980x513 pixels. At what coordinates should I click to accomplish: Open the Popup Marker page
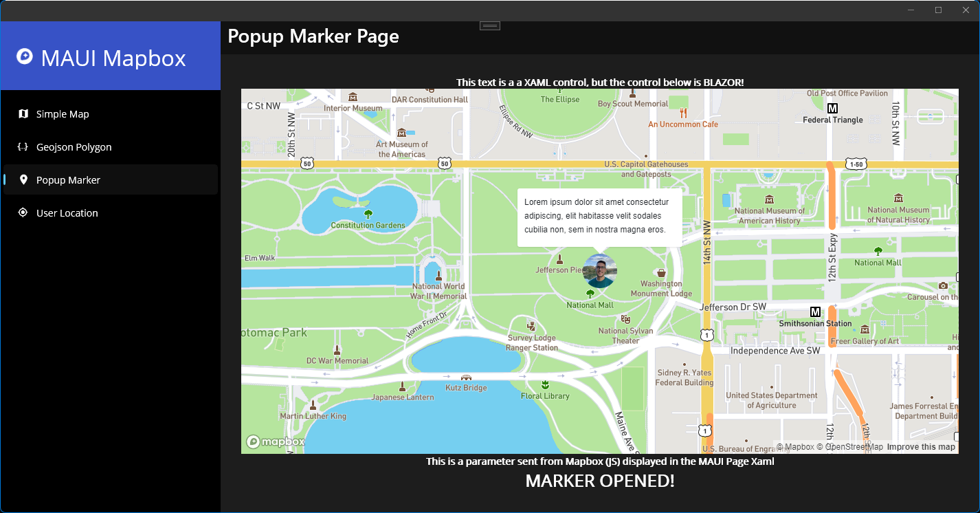(69, 179)
